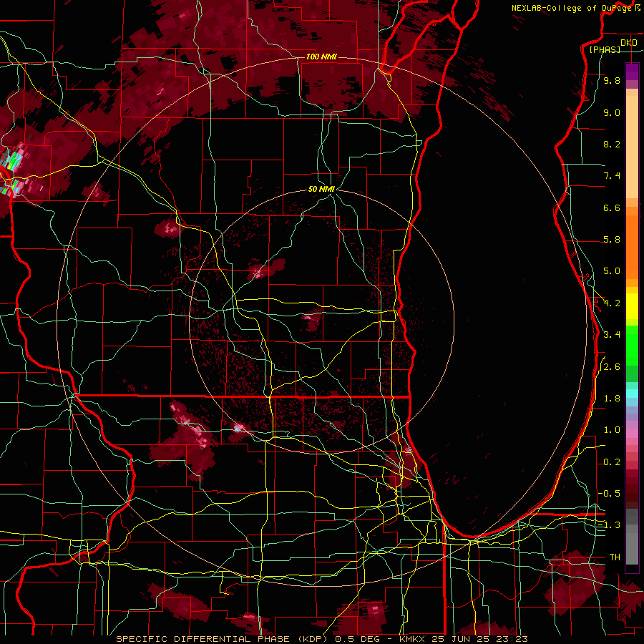
Task: Click the "TH" threshold label on the scale
Action: (x=615, y=557)
